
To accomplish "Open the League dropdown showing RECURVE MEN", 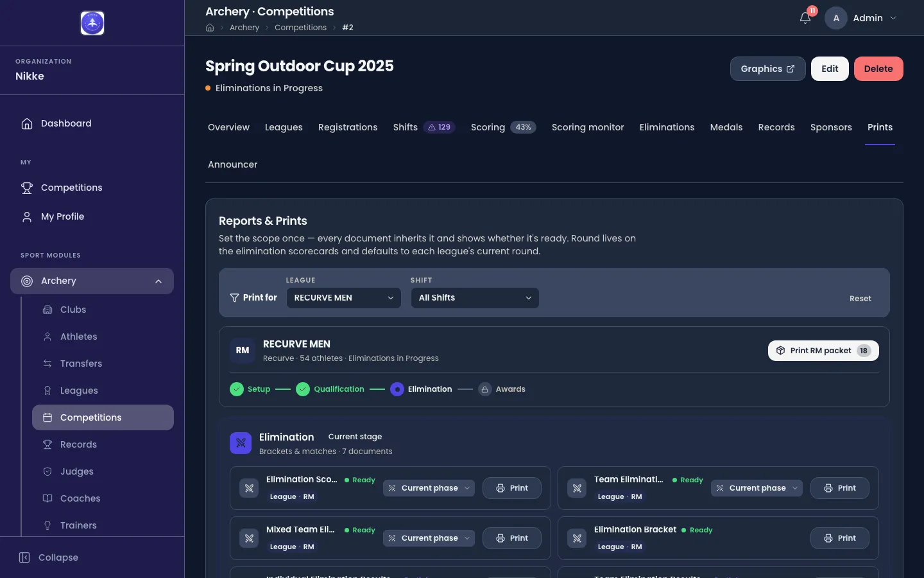I will coord(344,298).
